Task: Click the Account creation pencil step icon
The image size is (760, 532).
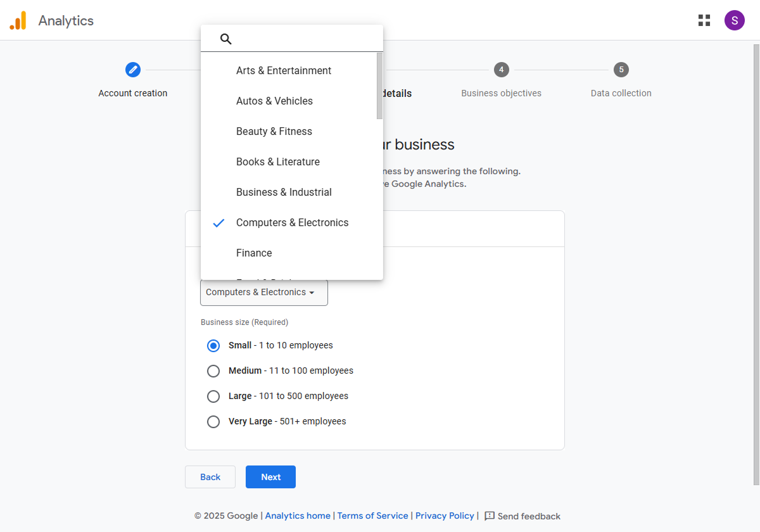Action: tap(133, 70)
